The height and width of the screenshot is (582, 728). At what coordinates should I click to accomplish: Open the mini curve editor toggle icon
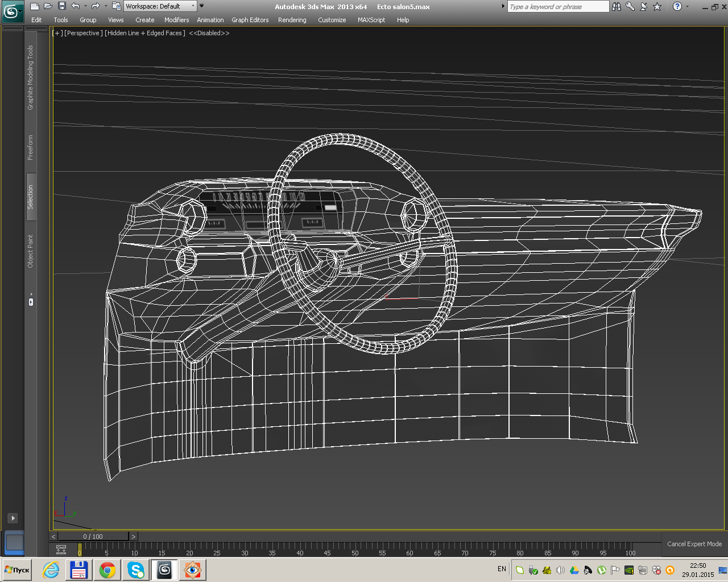pyautogui.click(x=61, y=550)
